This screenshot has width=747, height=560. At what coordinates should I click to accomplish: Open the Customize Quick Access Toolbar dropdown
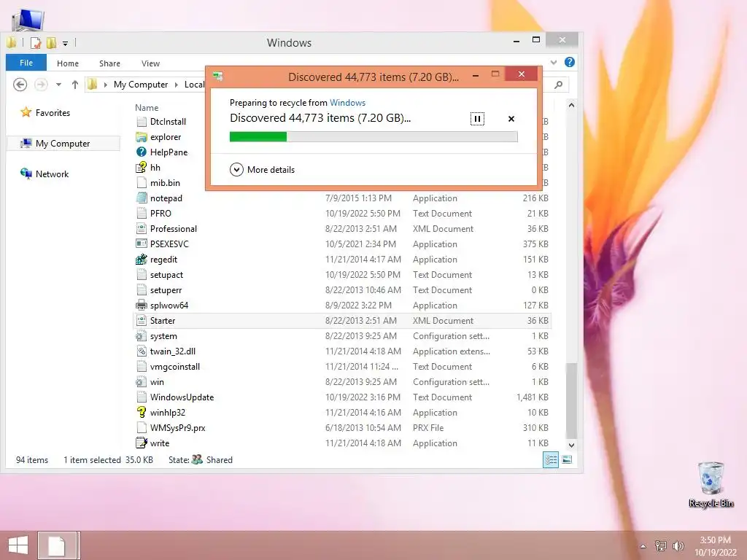click(65, 43)
